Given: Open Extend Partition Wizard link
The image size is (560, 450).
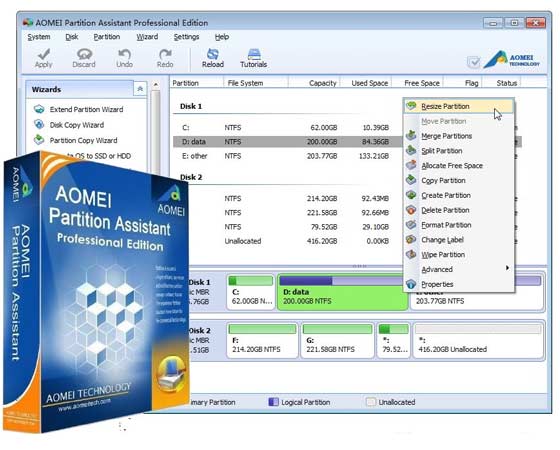Looking at the screenshot, I should [86, 109].
